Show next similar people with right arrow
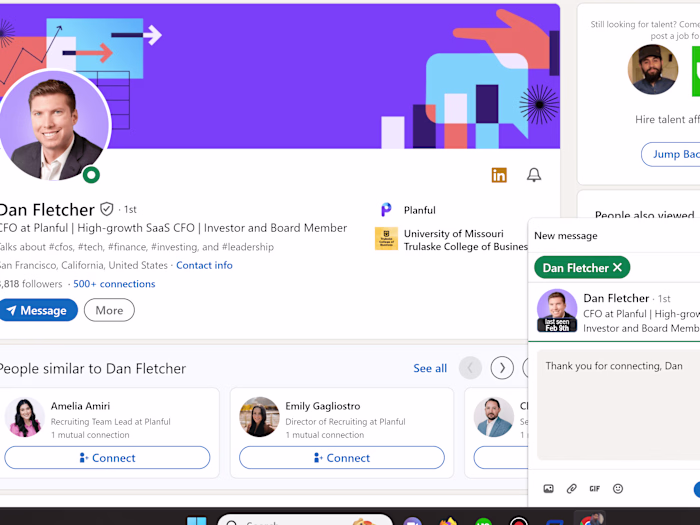This screenshot has height=525, width=700. pos(502,368)
